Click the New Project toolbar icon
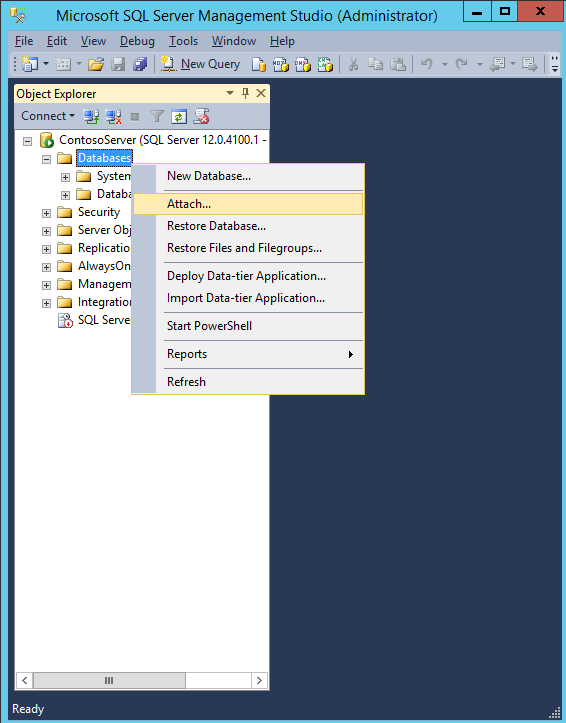 [x=30, y=64]
